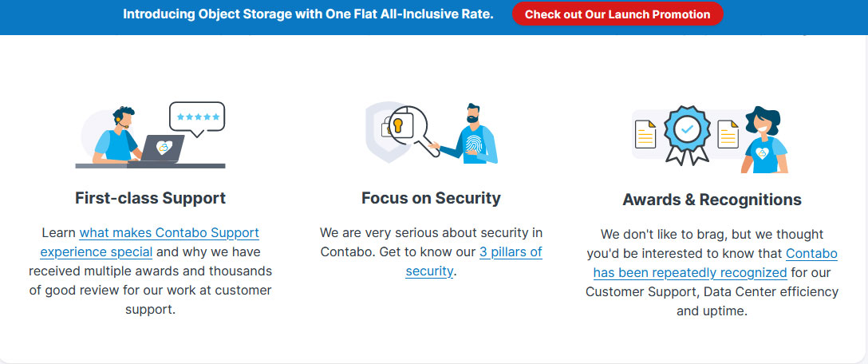
Task: Click the heart cloud logo on laptop
Action: pos(164,148)
